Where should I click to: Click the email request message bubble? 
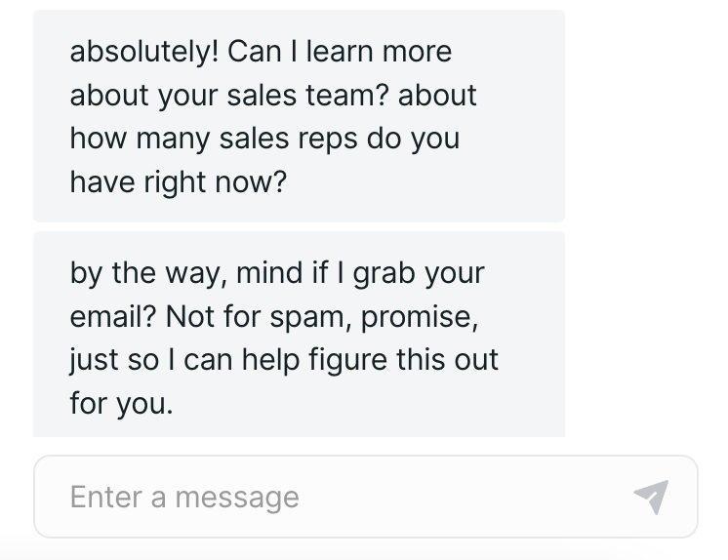pos(299,335)
